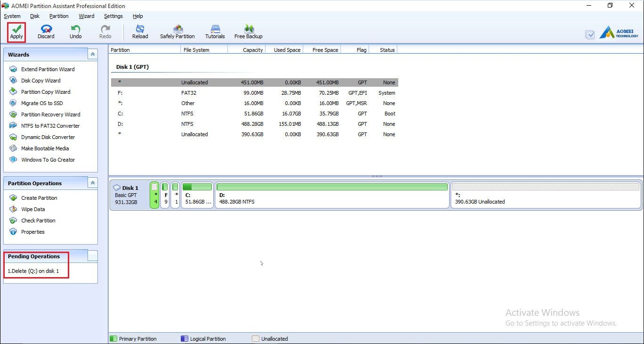Select pending operation Delete (Q:) on disk 1
The height and width of the screenshot is (344, 644).
pyautogui.click(x=33, y=271)
